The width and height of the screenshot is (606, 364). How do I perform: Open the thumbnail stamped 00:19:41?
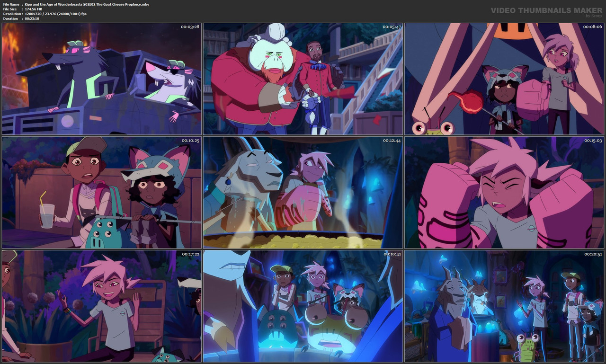click(303, 306)
